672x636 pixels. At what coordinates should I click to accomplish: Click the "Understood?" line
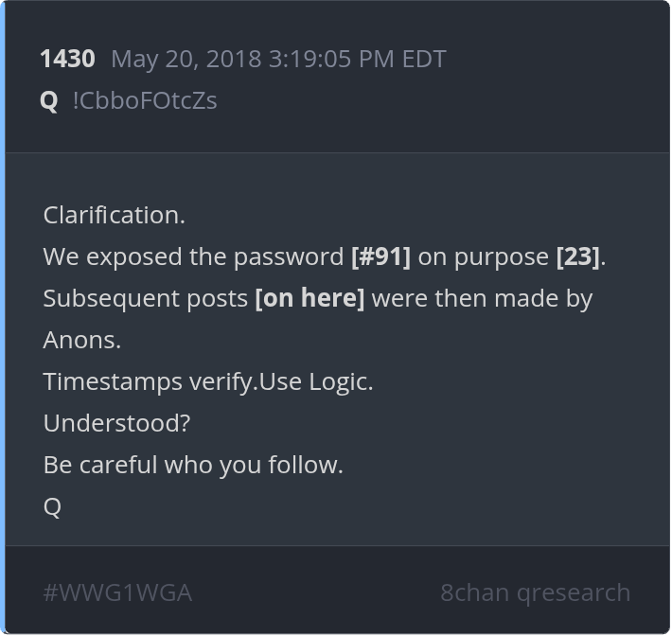click(116, 423)
